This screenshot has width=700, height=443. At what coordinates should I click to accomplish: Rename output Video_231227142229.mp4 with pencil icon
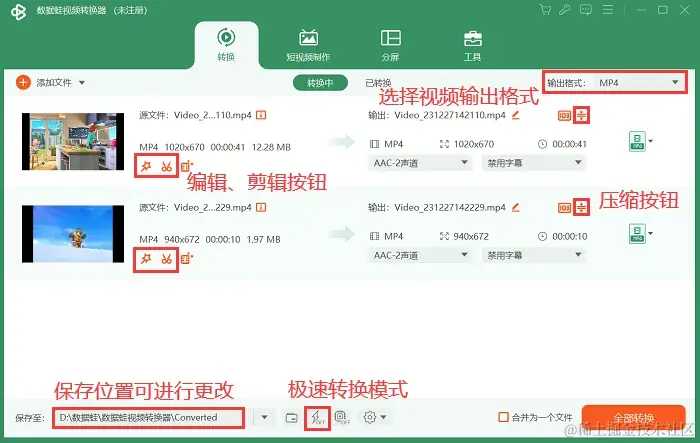[x=516, y=208]
